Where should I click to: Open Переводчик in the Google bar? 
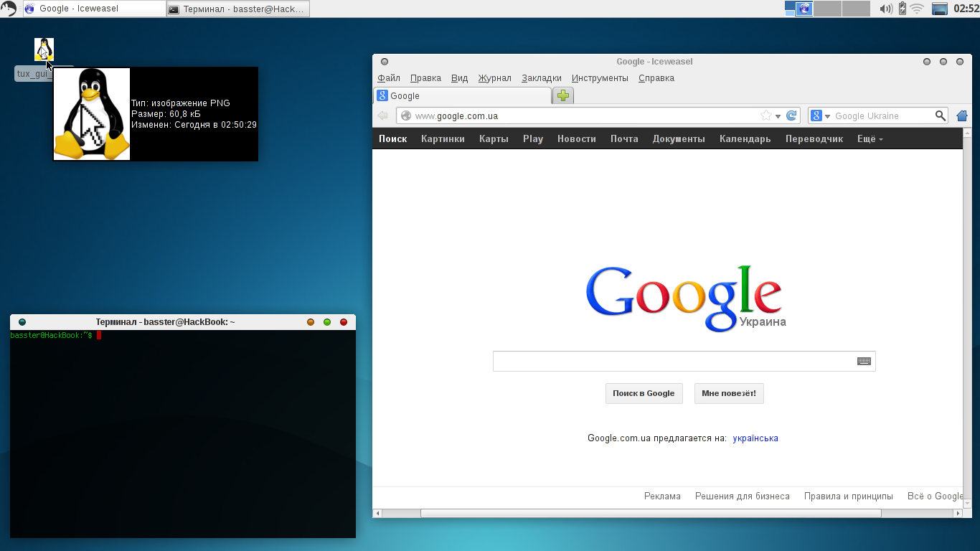point(814,139)
